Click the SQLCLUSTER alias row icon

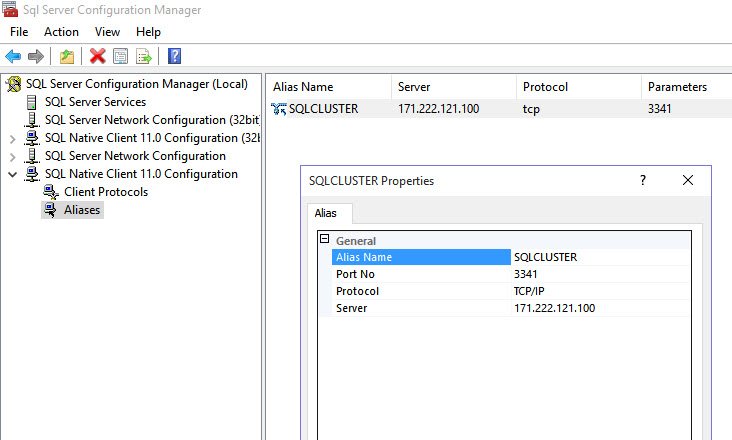pyautogui.click(x=279, y=109)
